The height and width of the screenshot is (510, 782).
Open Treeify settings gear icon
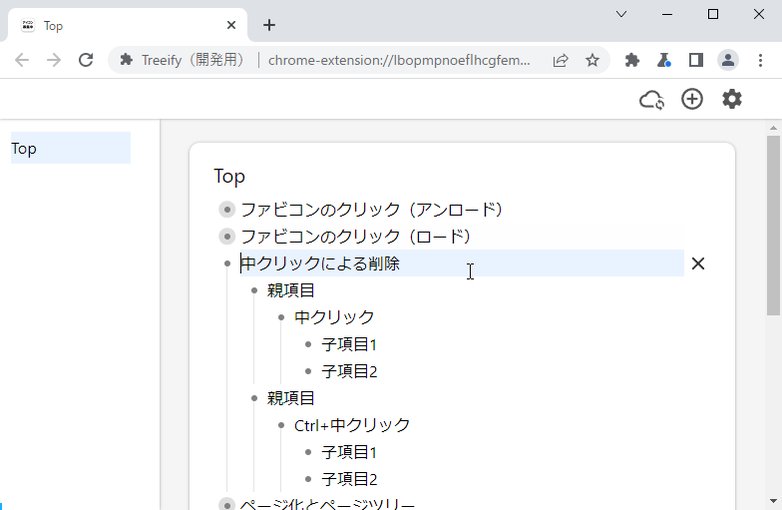click(732, 99)
